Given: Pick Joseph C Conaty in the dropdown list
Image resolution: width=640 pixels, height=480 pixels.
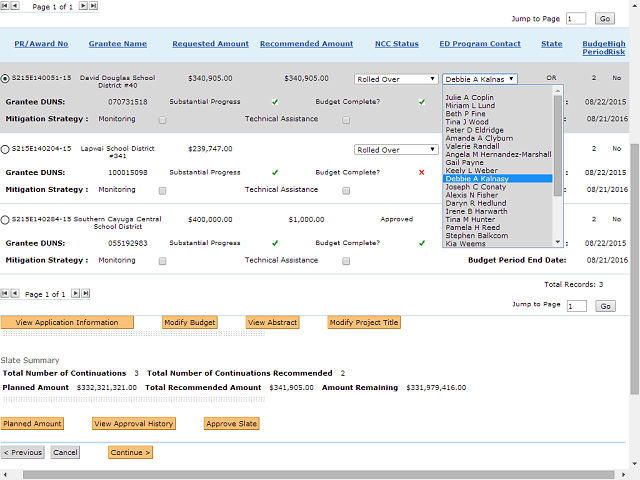Looking at the screenshot, I should [478, 187].
